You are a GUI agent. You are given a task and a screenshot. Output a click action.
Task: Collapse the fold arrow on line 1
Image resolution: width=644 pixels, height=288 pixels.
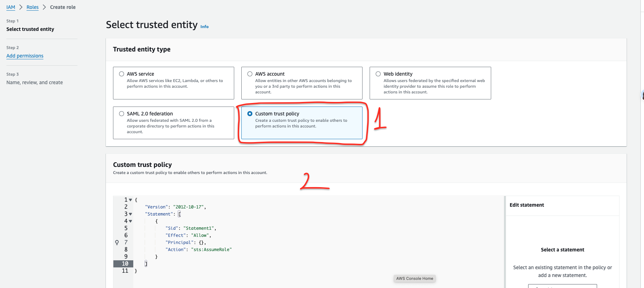pyautogui.click(x=130, y=200)
